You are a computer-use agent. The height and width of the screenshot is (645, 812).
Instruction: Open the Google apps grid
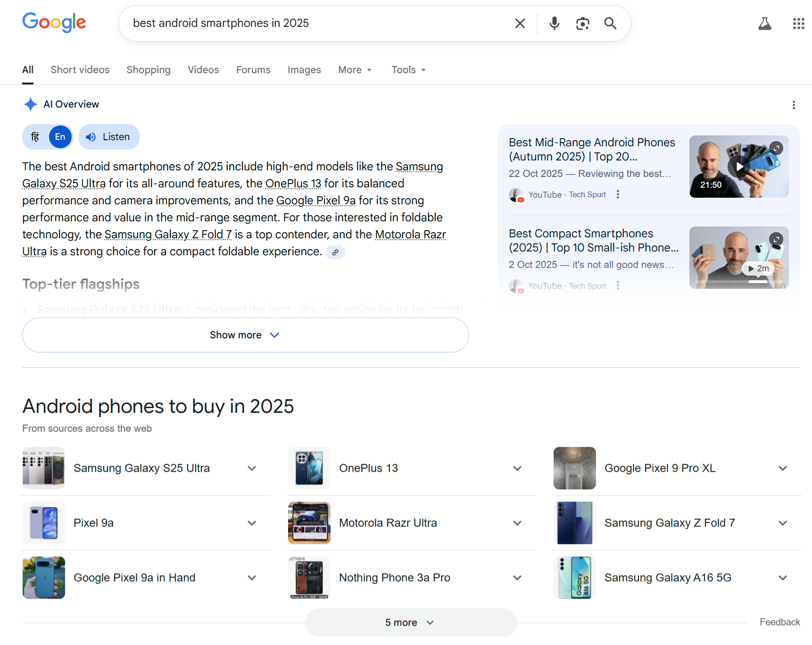798,24
